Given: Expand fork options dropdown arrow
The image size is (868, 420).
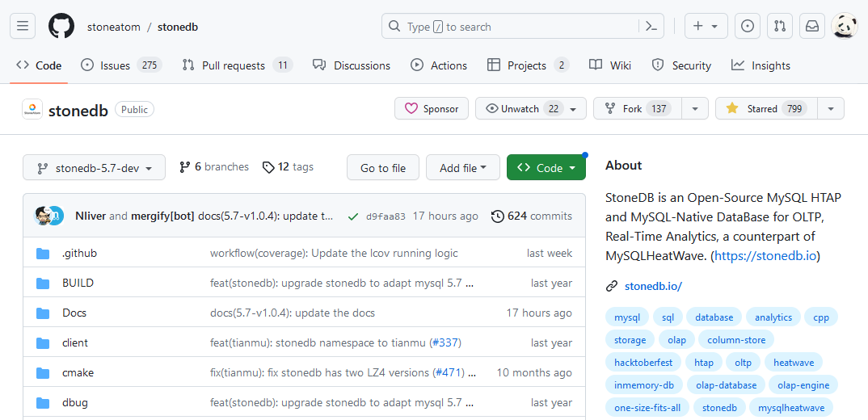Looking at the screenshot, I should click(x=695, y=108).
